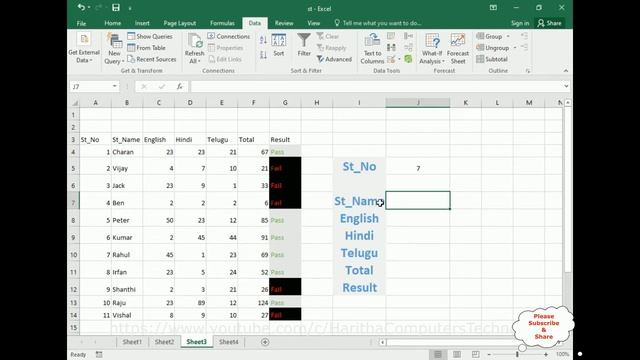This screenshot has width=640, height=360.
Task: Click Select All corner triangle
Action: click(x=74, y=103)
